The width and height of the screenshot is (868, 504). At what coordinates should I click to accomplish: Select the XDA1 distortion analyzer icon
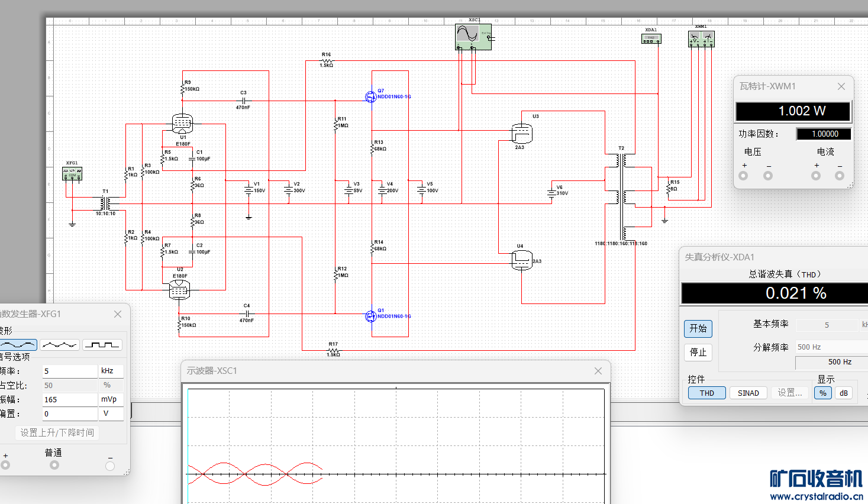[x=651, y=38]
